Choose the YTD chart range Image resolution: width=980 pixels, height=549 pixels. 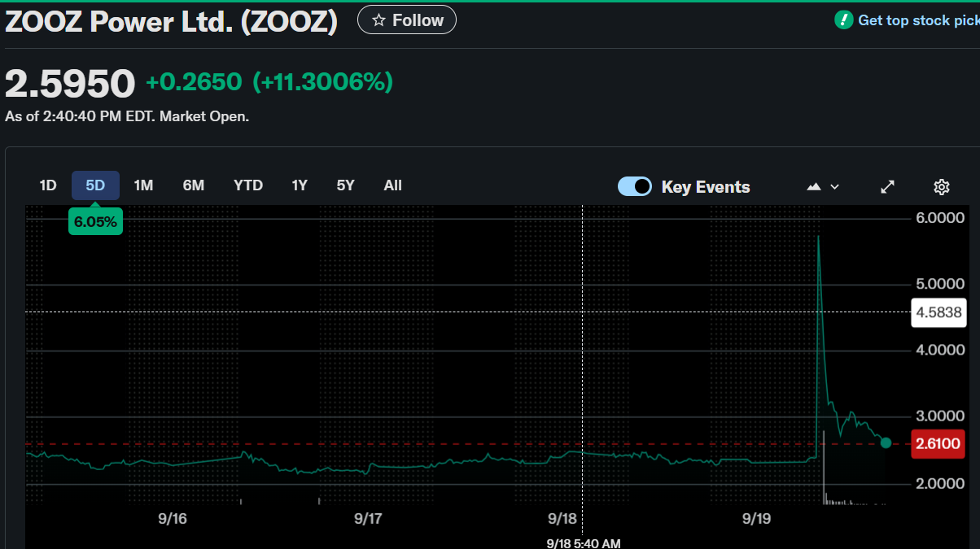(248, 185)
